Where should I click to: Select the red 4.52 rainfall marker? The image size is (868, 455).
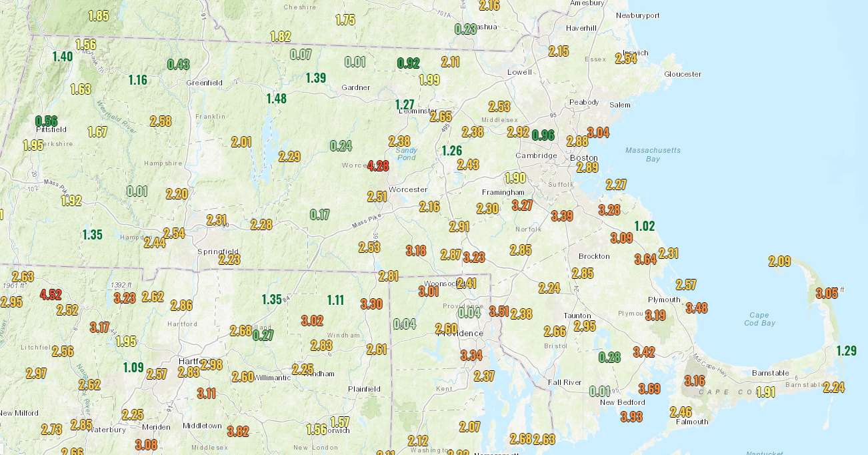(51, 295)
